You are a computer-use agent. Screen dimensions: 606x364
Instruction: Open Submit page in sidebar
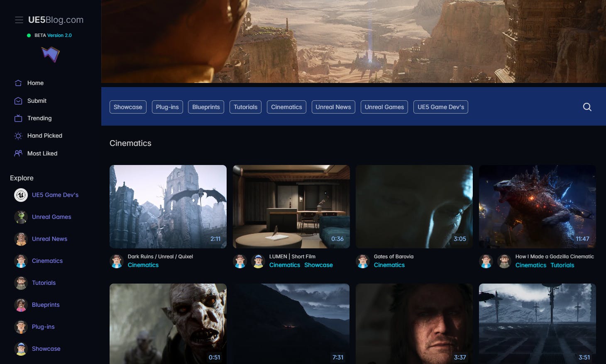point(37,101)
